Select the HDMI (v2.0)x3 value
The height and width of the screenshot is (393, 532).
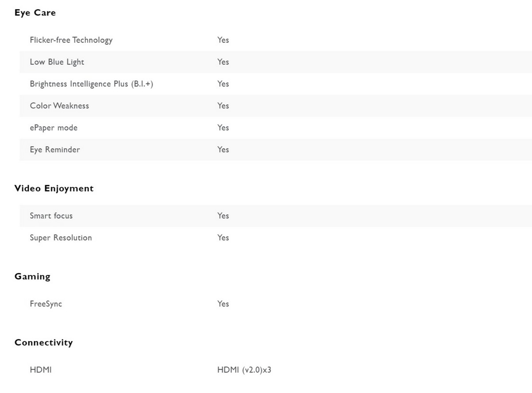244,370
